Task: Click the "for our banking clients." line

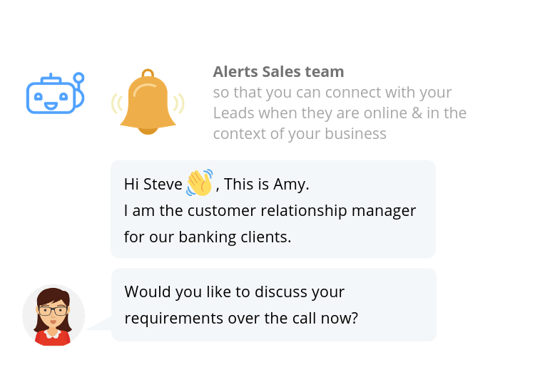Action: pos(207,237)
